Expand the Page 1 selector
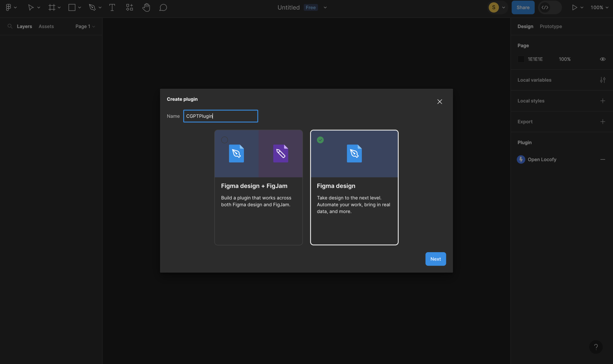613x364 pixels. (85, 26)
